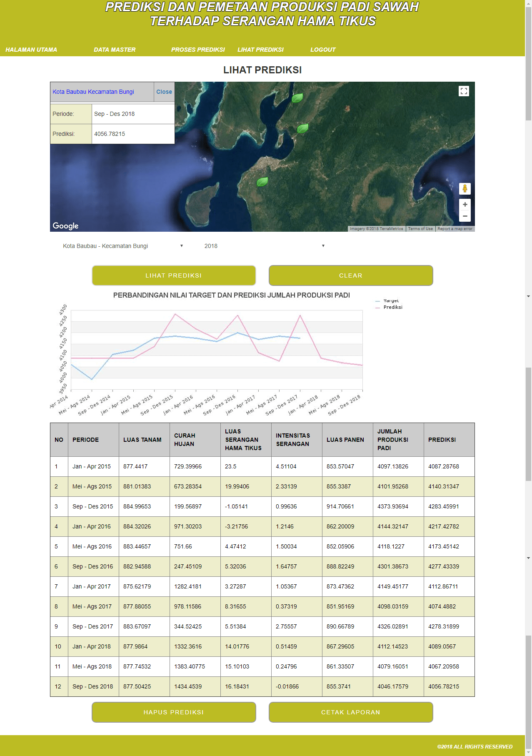Close the Kecamatan Bungi info window
Viewport: 532px width, 756px height.
[164, 92]
